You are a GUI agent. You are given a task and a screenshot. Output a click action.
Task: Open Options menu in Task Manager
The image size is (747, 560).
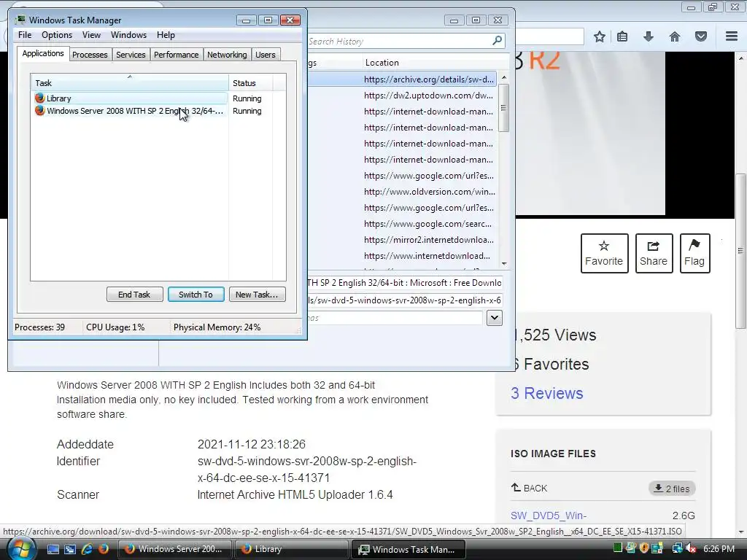[57, 35]
